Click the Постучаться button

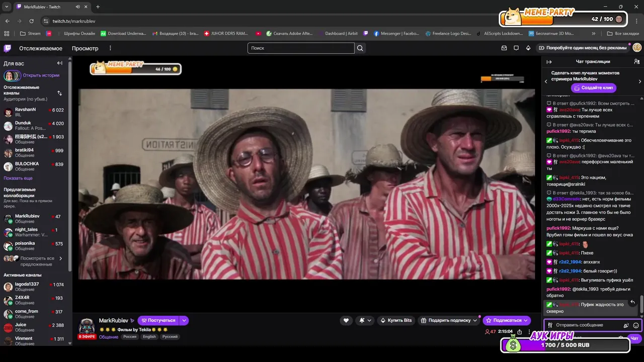point(158,320)
